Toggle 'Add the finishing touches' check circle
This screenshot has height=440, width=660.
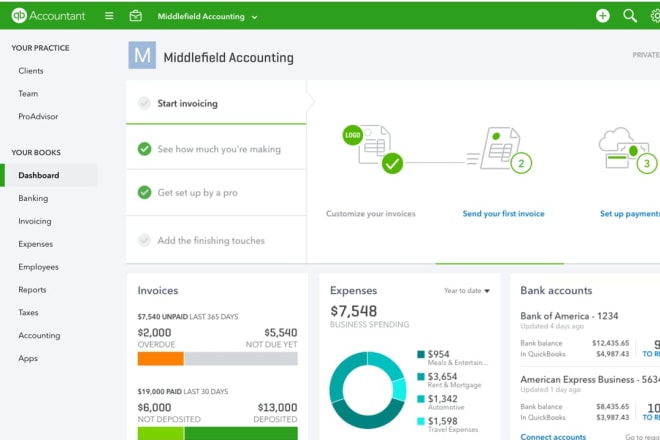coord(144,240)
